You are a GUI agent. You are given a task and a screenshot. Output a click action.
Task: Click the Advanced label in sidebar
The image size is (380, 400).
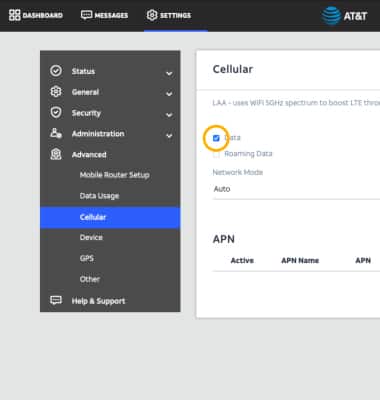[89, 155]
